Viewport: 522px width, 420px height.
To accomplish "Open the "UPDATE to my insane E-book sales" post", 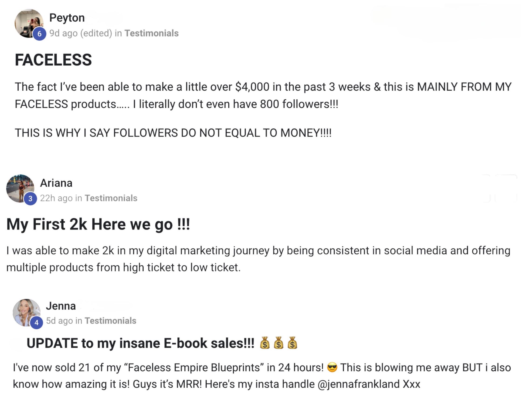I will 141,343.
